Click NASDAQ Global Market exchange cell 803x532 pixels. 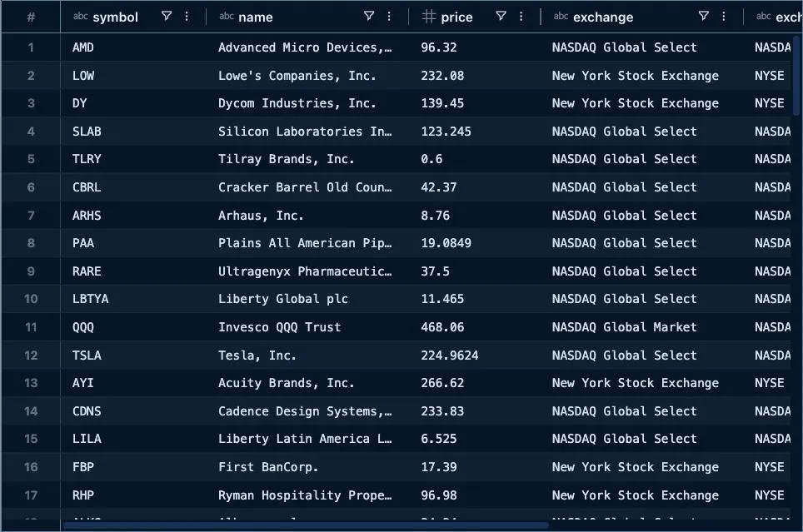[641, 326]
